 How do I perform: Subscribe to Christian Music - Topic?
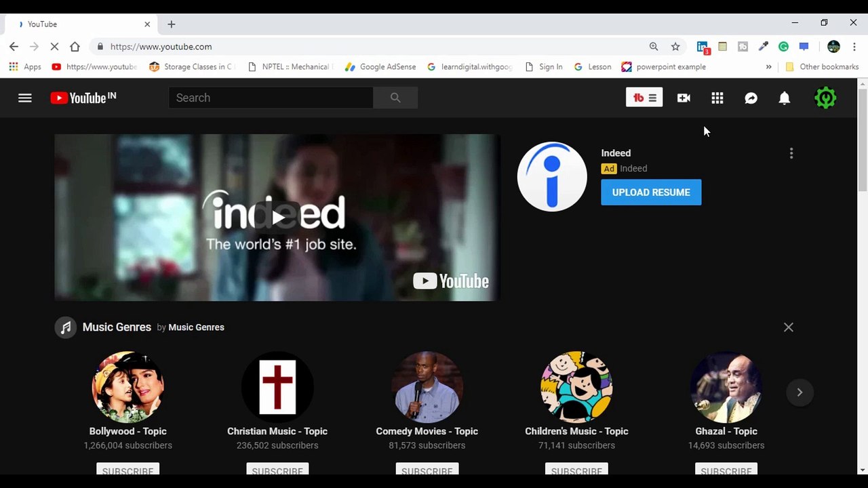(x=277, y=469)
